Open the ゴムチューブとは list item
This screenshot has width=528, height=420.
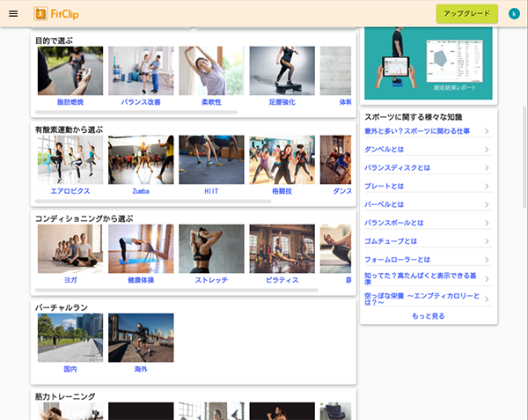[x=422, y=241]
